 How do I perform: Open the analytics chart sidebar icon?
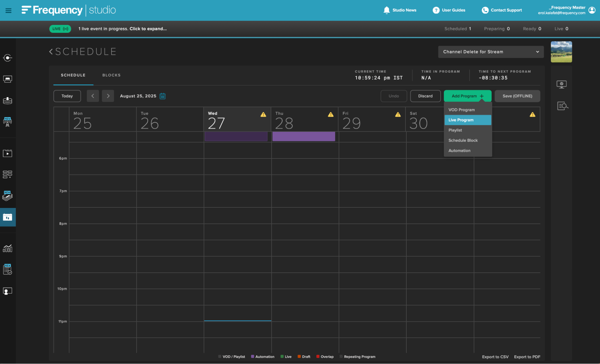(x=8, y=248)
